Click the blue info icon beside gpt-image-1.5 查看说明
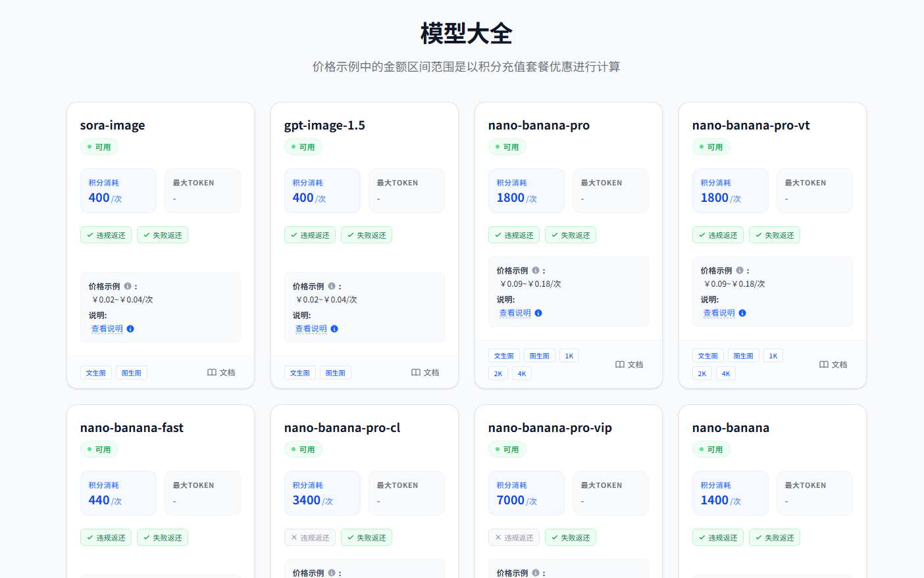924x578 pixels. coord(334,329)
